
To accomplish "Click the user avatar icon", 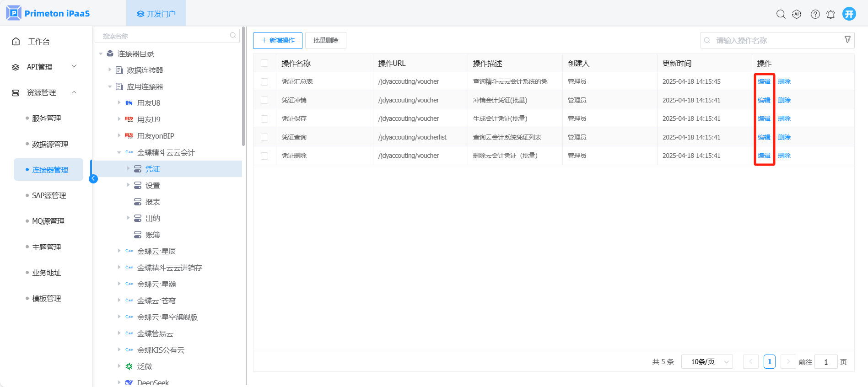I will point(849,14).
